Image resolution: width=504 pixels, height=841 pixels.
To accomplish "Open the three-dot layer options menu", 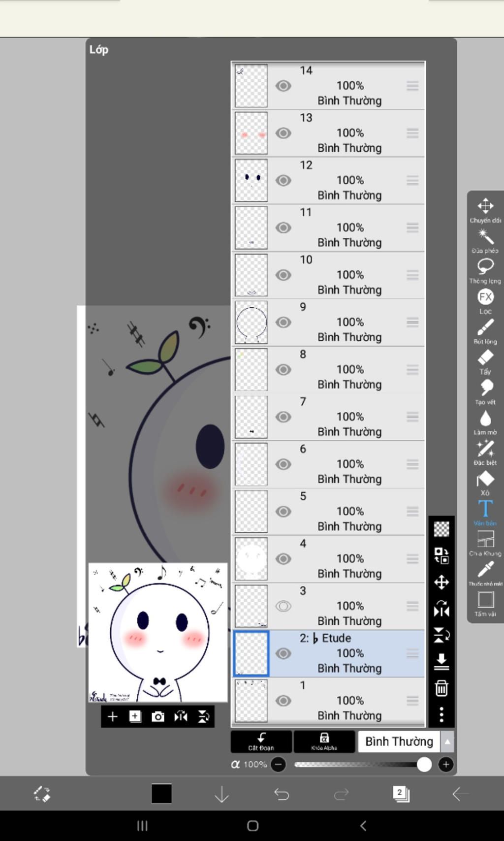I will 441,714.
